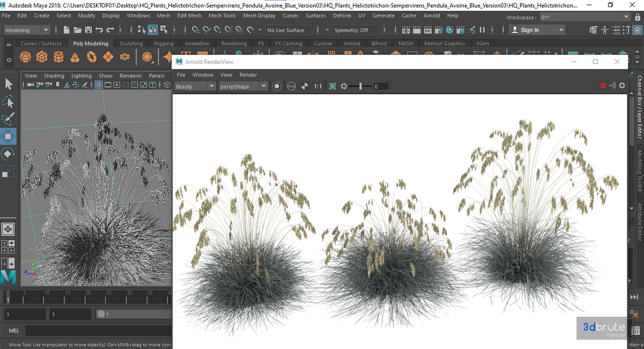
Task: Click the Rotate tool in the toolbox
Action: (x=8, y=154)
